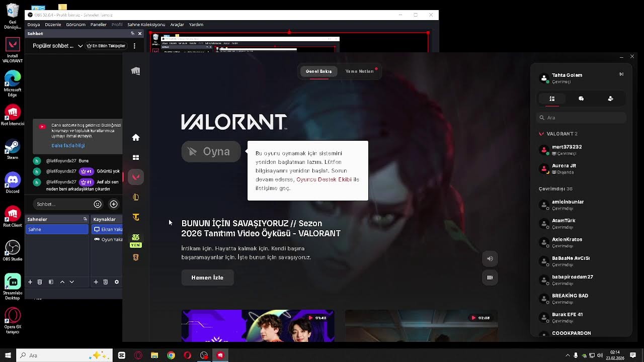The image size is (644, 362).
Task: Click the friends search Ara field
Action: click(x=581, y=118)
